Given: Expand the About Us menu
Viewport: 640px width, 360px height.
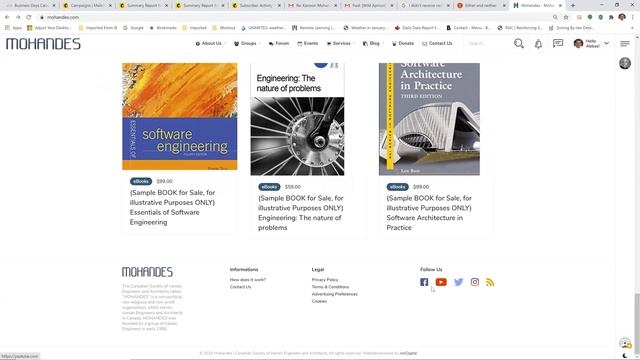Looking at the screenshot, I should click(x=210, y=43).
